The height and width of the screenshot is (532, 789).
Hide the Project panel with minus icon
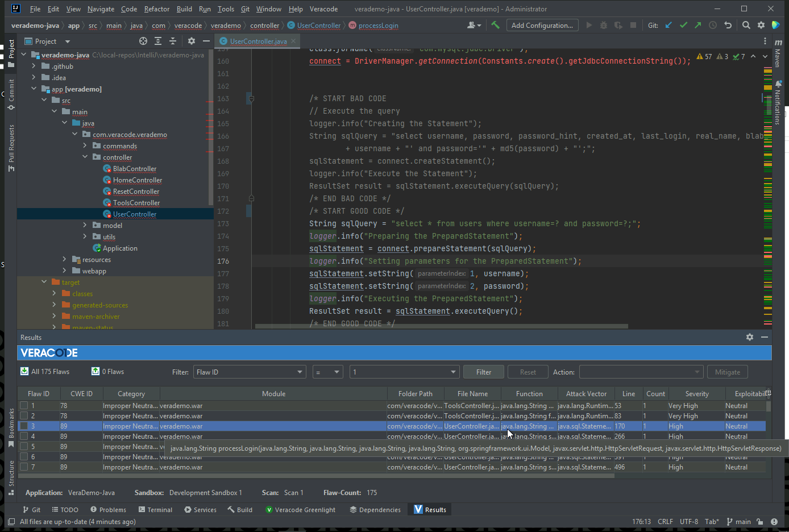tap(206, 41)
